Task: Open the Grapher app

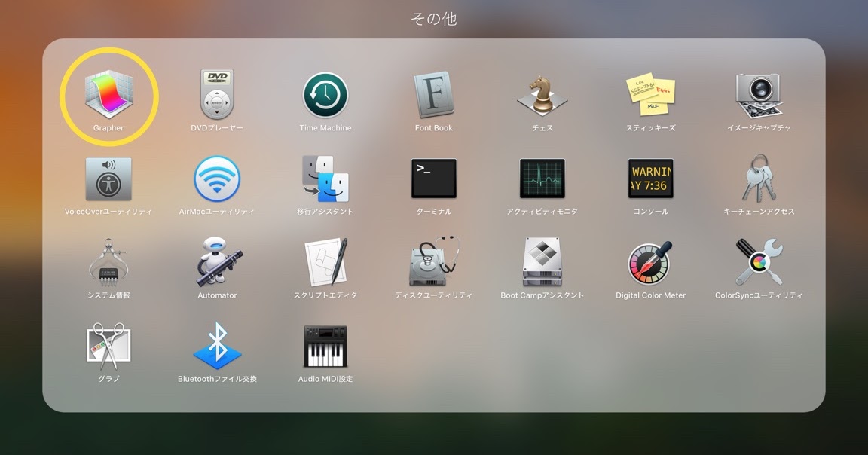Action: 108,94
